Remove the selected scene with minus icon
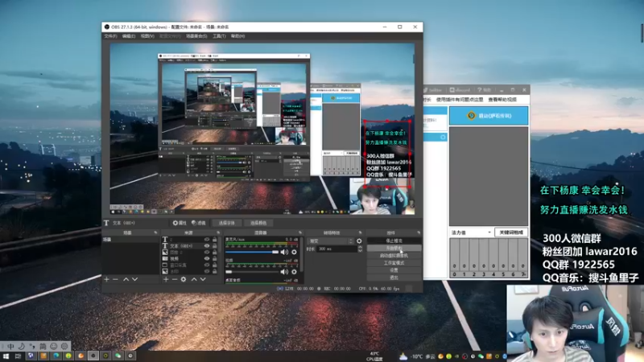The width and height of the screenshot is (644, 362). tap(115, 279)
